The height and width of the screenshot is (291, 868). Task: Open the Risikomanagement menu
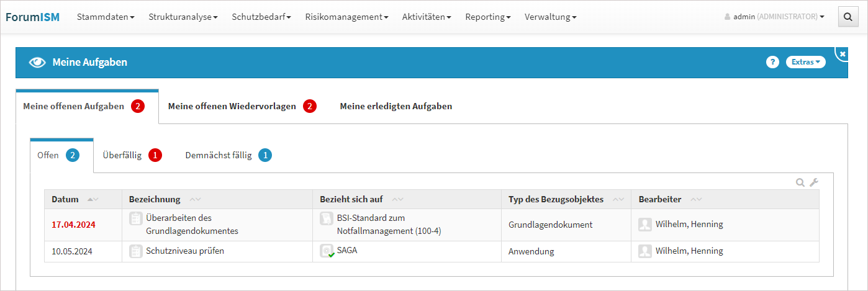pyautogui.click(x=346, y=17)
